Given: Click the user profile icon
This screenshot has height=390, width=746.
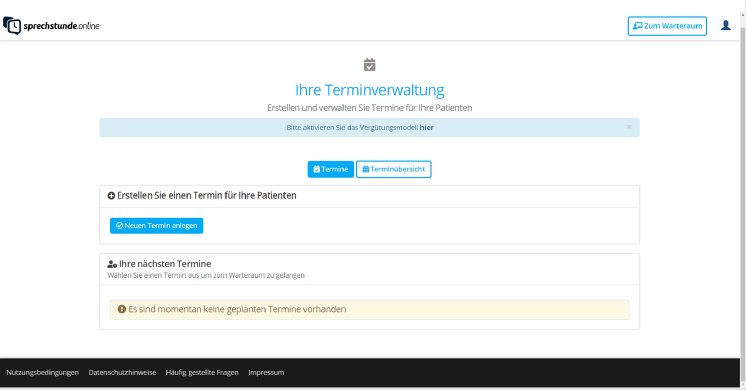Looking at the screenshot, I should click(726, 25).
